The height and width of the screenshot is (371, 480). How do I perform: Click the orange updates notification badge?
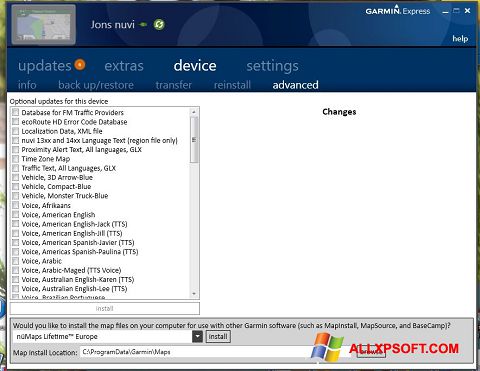tap(80, 64)
